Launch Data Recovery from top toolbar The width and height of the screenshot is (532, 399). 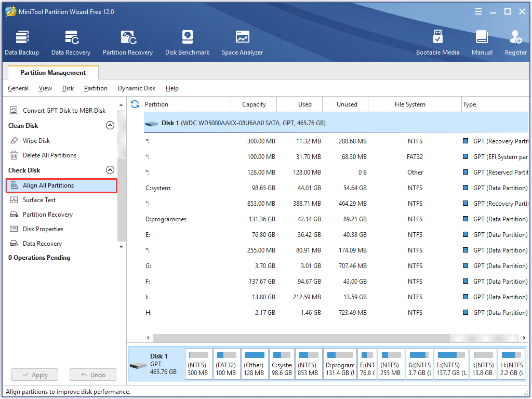click(71, 43)
